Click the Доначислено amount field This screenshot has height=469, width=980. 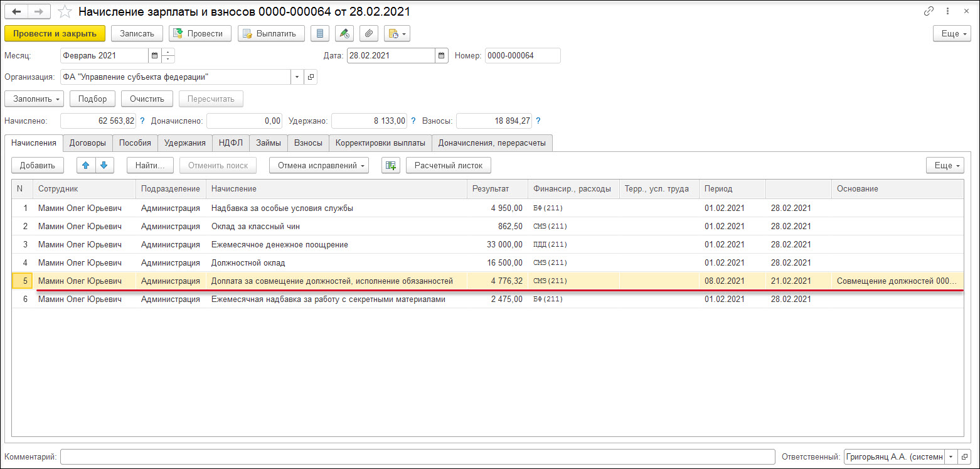point(244,121)
